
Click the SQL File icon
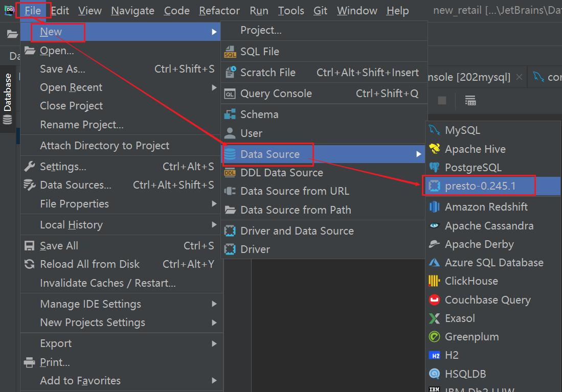pyautogui.click(x=230, y=52)
